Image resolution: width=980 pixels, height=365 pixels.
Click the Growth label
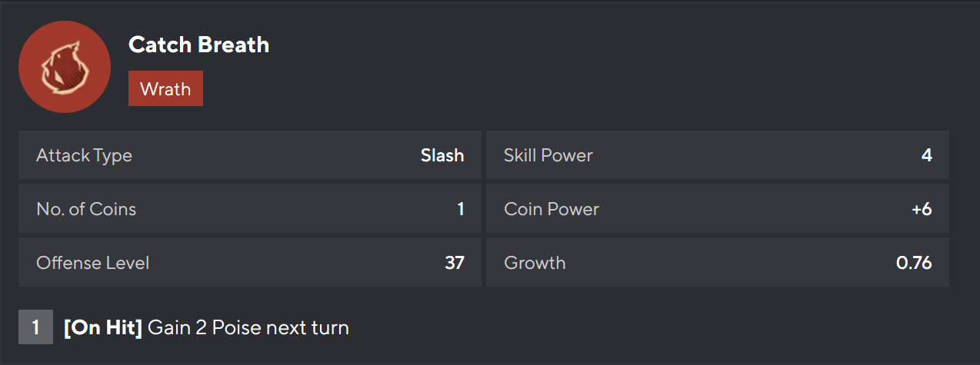tap(535, 263)
